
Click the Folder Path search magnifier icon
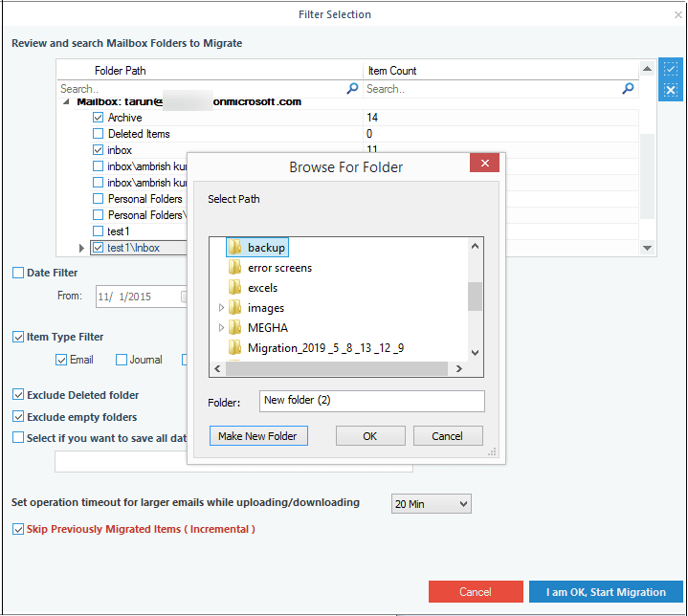tap(352, 89)
